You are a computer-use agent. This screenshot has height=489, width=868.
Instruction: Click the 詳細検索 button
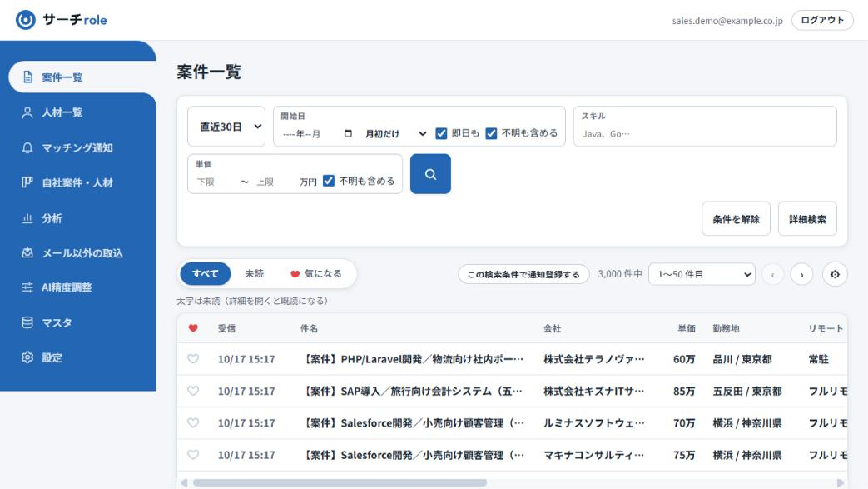[x=807, y=219]
